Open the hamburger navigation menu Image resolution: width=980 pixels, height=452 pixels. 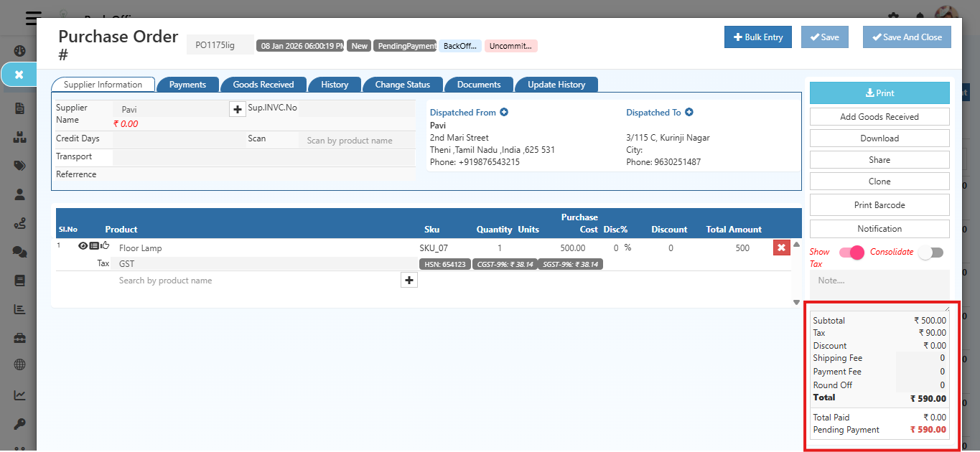[x=32, y=18]
